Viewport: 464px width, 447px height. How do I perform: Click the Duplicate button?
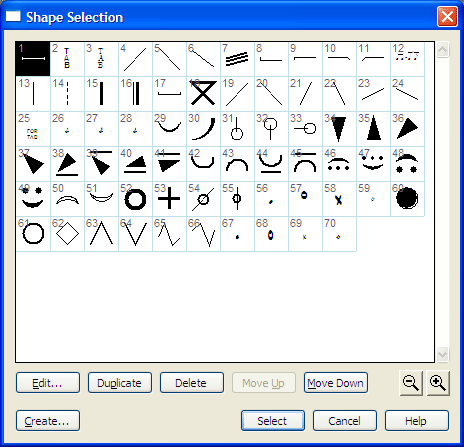pyautogui.click(x=120, y=383)
